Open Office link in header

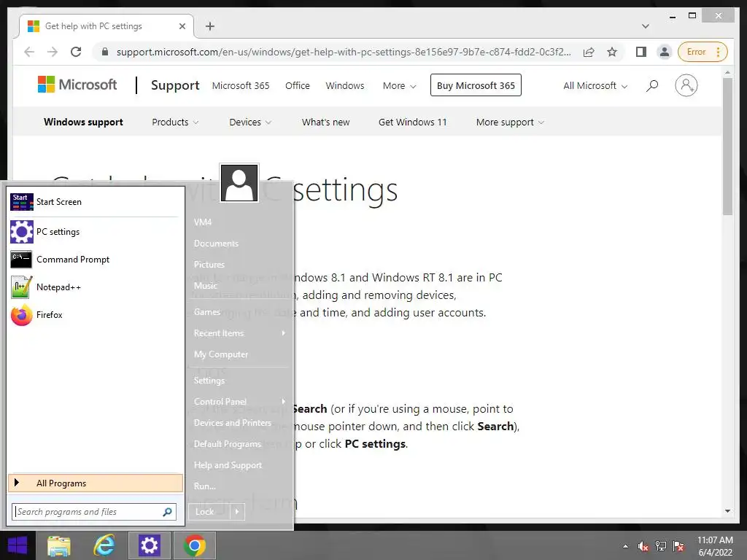(298, 86)
